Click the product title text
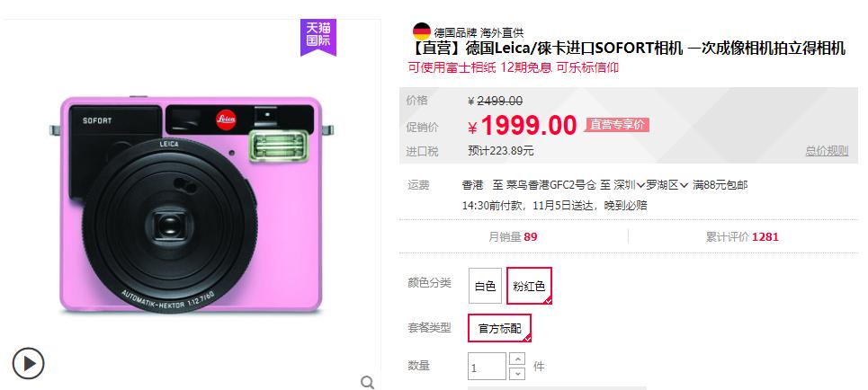The height and width of the screenshot is (390, 868). (x=627, y=49)
